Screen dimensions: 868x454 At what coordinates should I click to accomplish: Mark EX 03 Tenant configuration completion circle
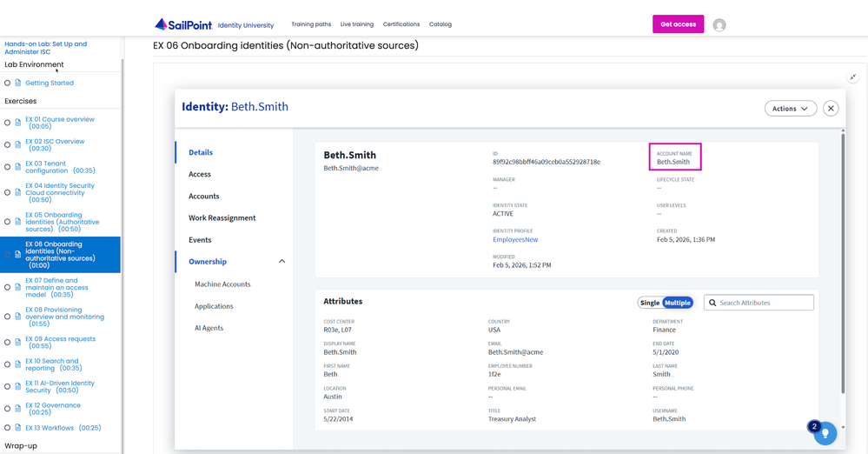(7, 167)
